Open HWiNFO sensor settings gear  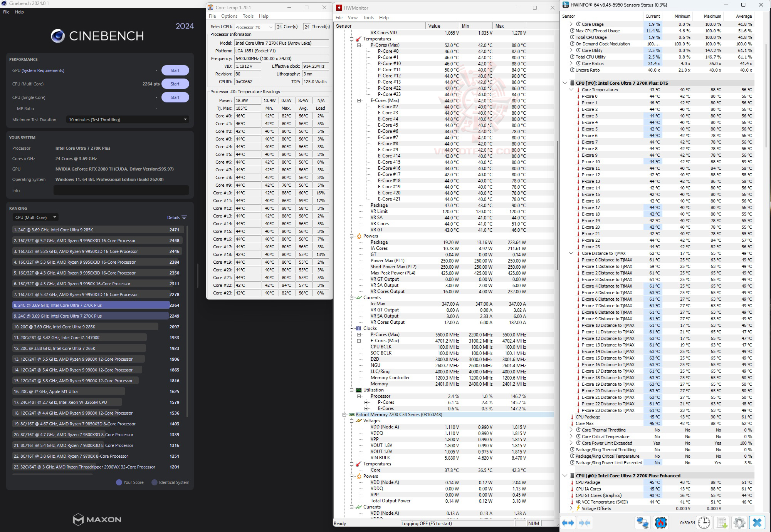739,523
